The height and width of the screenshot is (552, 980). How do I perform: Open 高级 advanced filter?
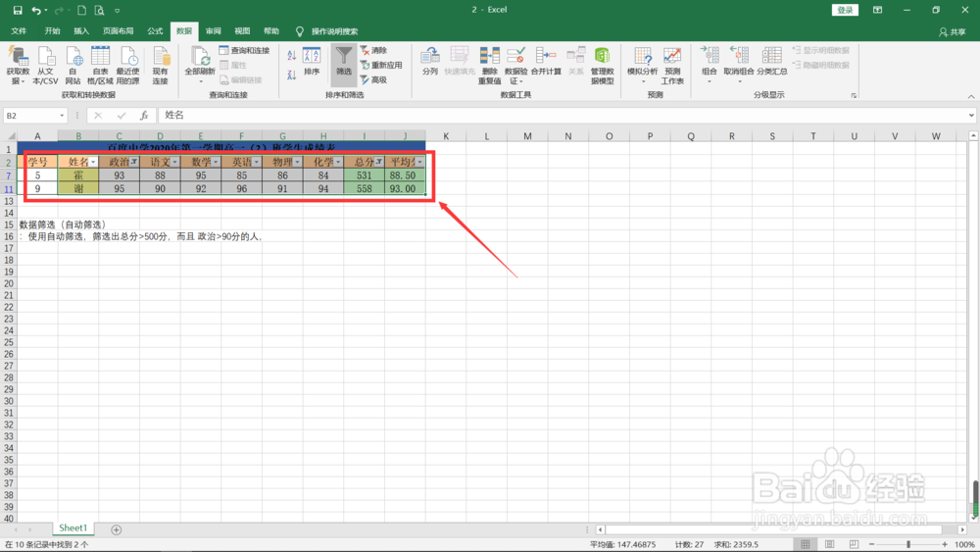pyautogui.click(x=374, y=80)
